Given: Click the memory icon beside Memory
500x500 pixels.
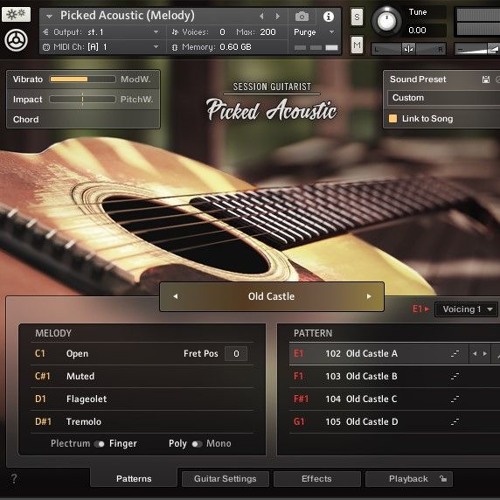Looking at the screenshot, I should pyautogui.click(x=175, y=47).
